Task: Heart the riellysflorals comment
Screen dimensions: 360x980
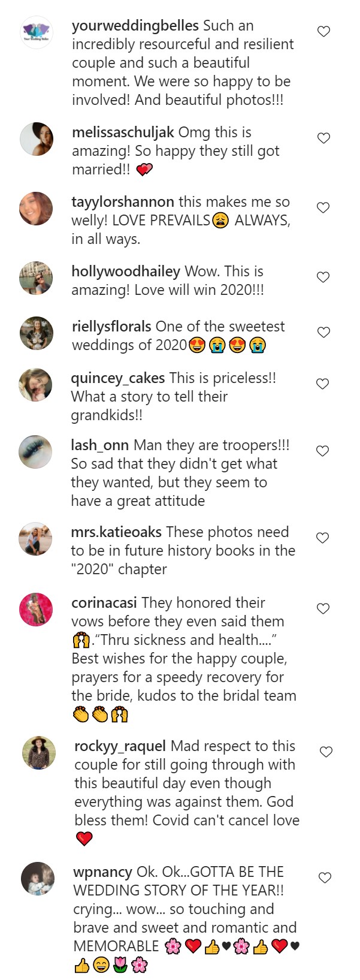Action: [x=323, y=332]
